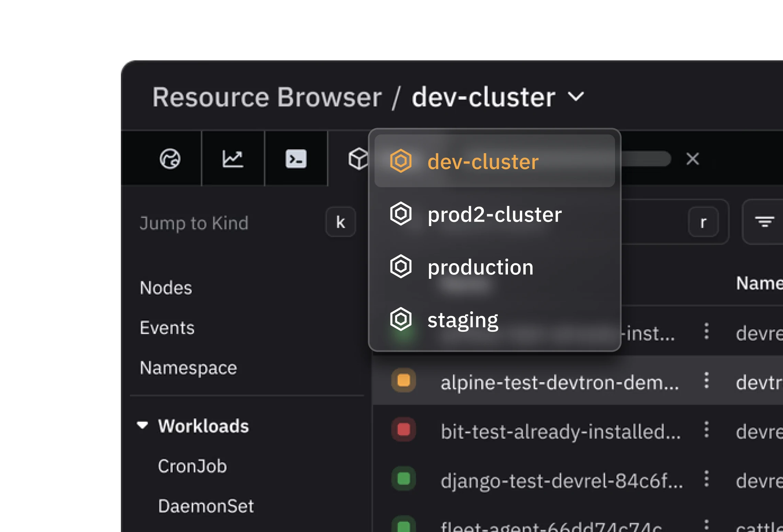Image resolution: width=783 pixels, height=532 pixels.
Task: Click the orange status swatch of alpine-test row
Action: pyautogui.click(x=404, y=381)
